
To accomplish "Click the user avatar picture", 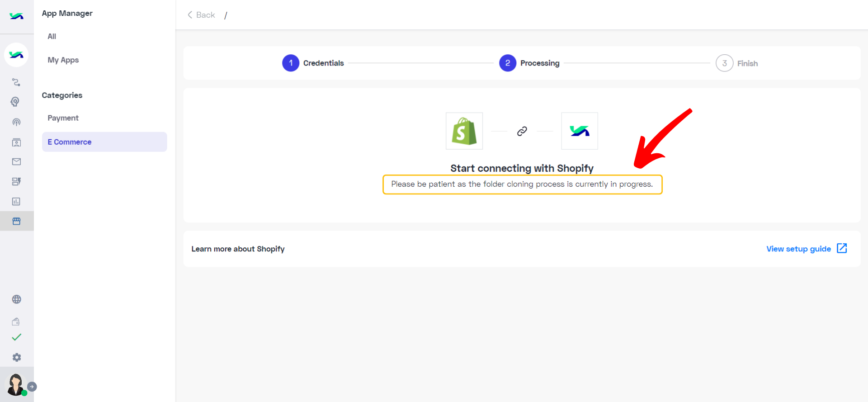I will 16,384.
